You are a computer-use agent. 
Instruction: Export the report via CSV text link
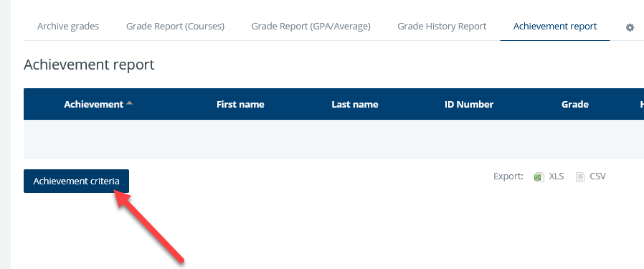tap(597, 176)
